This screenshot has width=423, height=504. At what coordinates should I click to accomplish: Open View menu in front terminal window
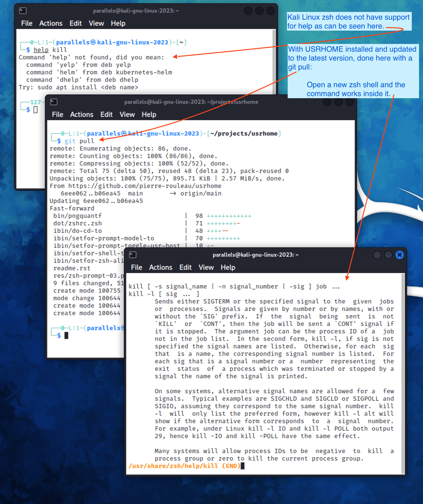206,267
